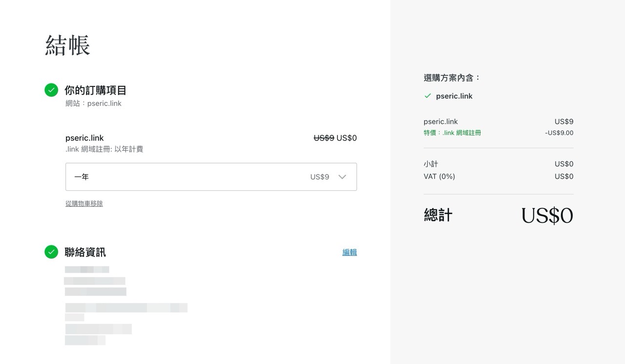Image resolution: width=625 pixels, height=364 pixels.
Task: Click the US$0 value in the VAT row
Action: [564, 176]
